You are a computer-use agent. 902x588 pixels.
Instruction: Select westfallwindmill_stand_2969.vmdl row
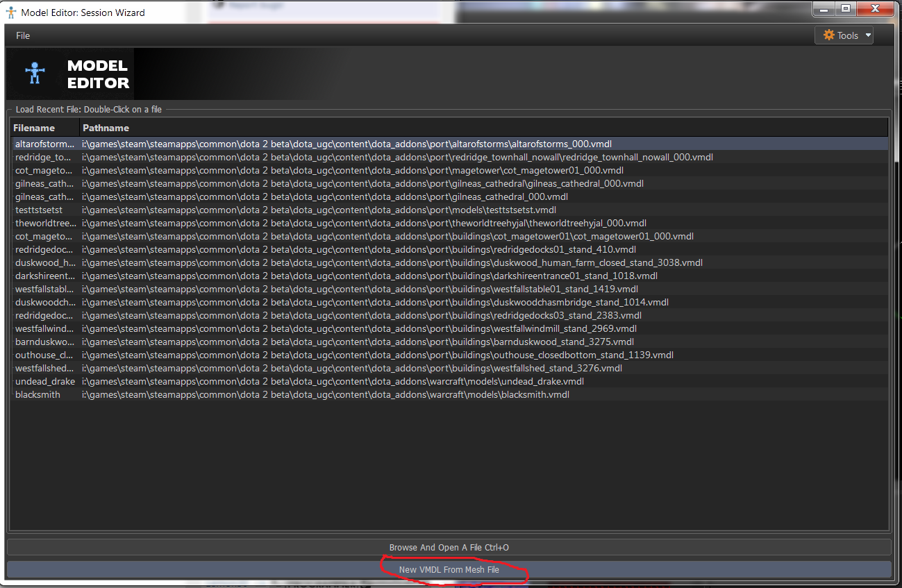(x=358, y=329)
